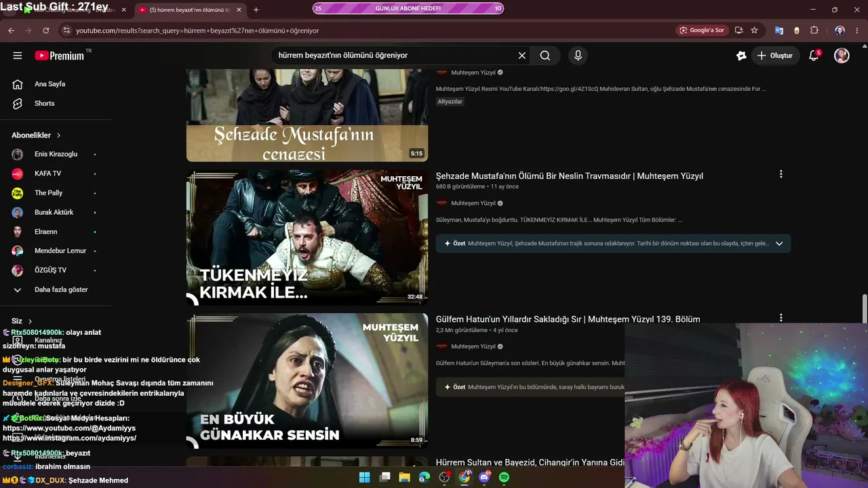Click the install app icon in address bar

738,30
